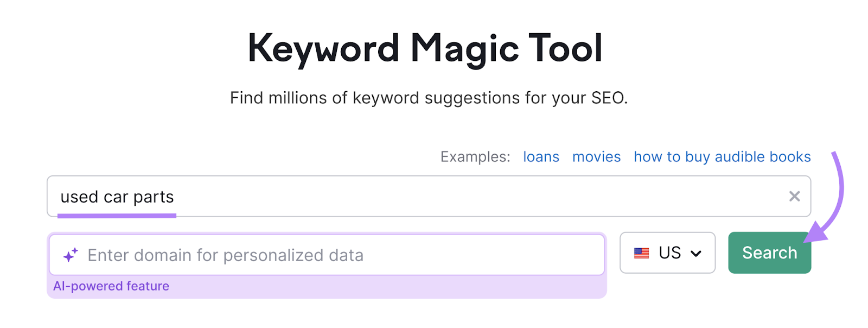This screenshot has height=328, width=868.
Task: Click the Examples label text
Action: point(474,157)
